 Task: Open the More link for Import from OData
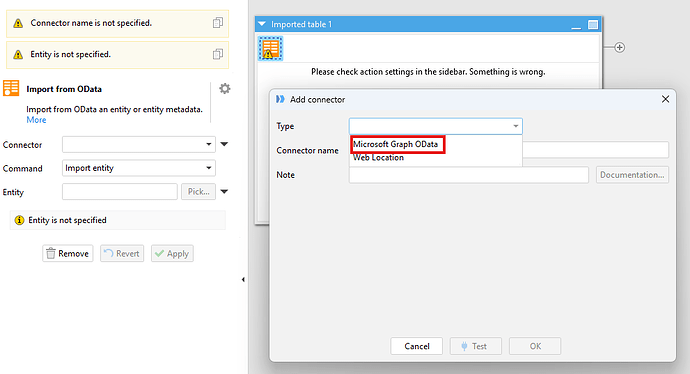[36, 120]
